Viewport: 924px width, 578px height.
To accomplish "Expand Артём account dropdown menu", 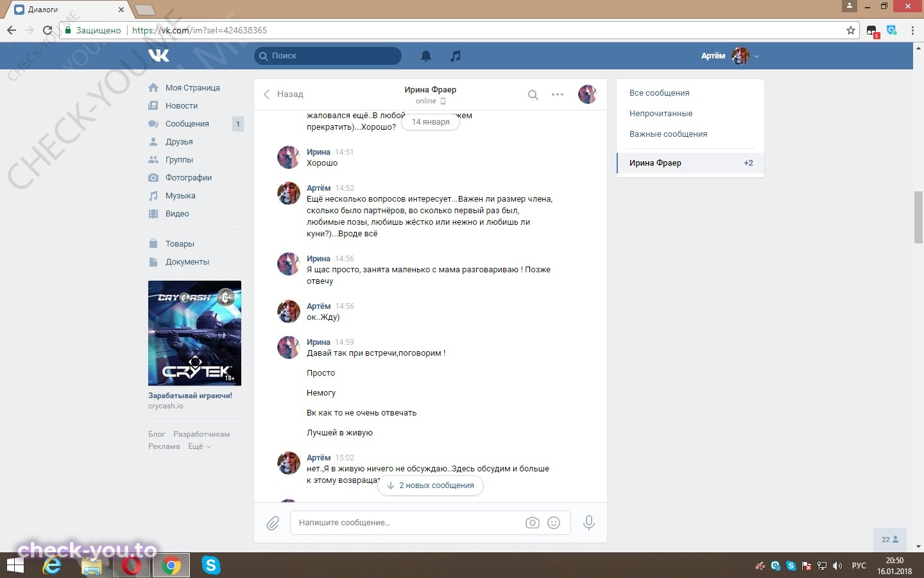I will click(x=730, y=56).
